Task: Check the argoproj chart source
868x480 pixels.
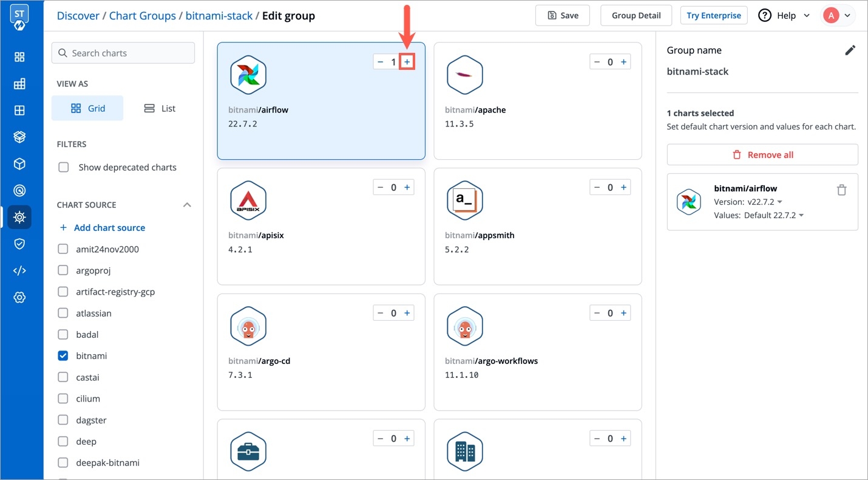Action: 63,270
